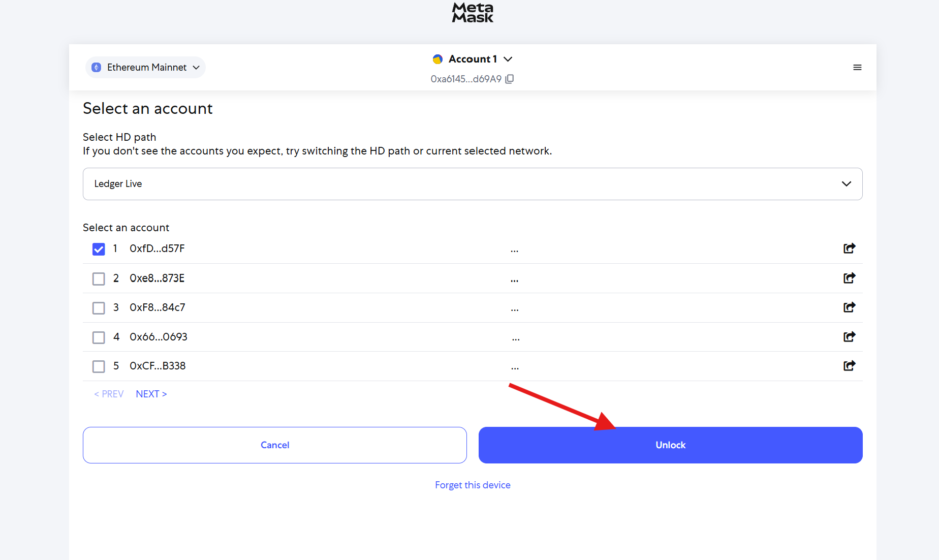Check the box for account 0xe8...873E
939x560 pixels.
pos(99,278)
